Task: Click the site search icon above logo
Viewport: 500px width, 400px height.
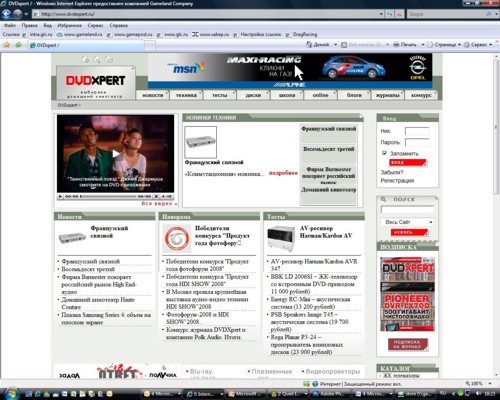Action: pyautogui.click(x=97, y=60)
